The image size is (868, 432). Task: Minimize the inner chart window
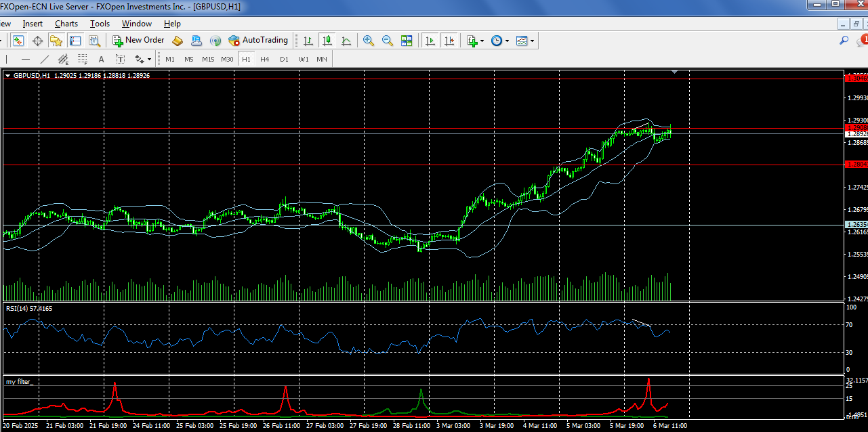pos(844,24)
